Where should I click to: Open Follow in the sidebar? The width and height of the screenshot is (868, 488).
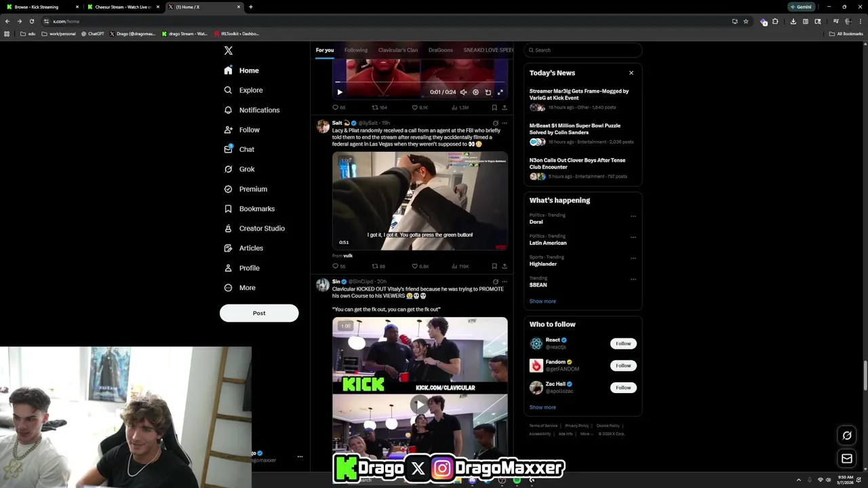(241, 129)
